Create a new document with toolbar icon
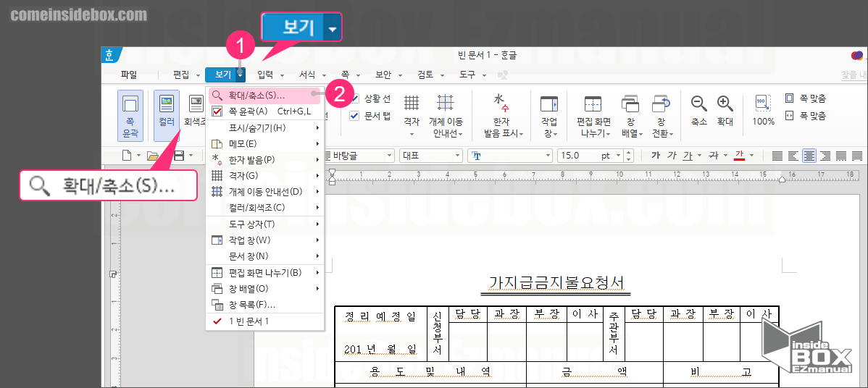Image resolution: width=868 pixels, height=388 pixels. point(127,156)
